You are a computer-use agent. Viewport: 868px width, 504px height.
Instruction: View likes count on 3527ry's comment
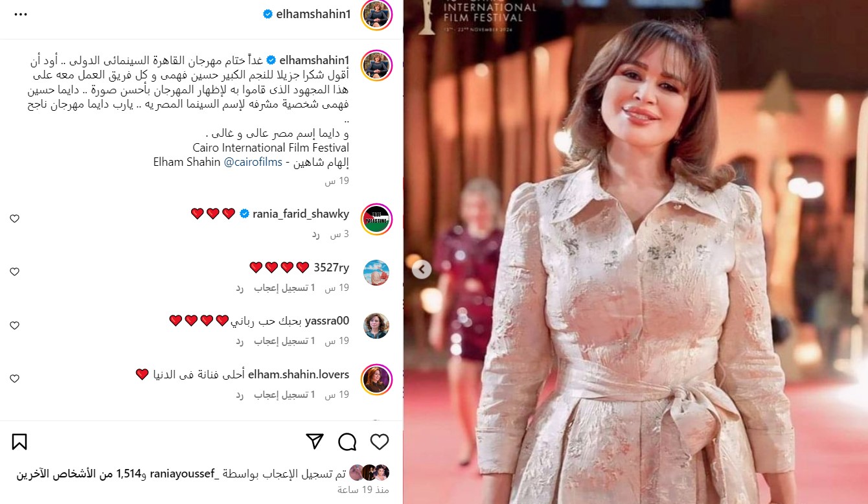coord(284,288)
